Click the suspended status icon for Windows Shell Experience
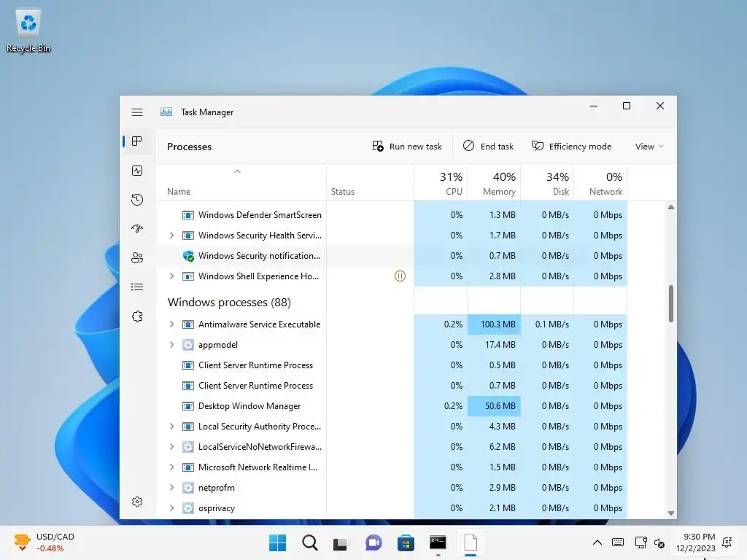747x560 pixels. [400, 276]
